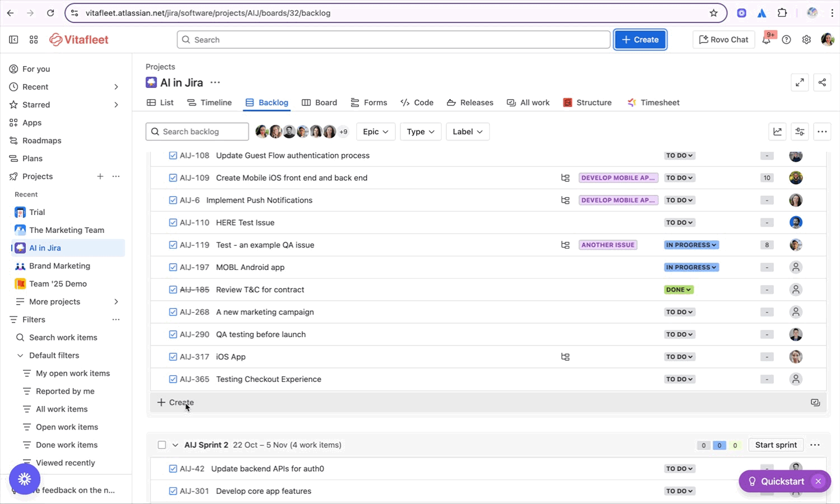Open view settings sliders icon
This screenshot has height=504, width=840.
800,132
